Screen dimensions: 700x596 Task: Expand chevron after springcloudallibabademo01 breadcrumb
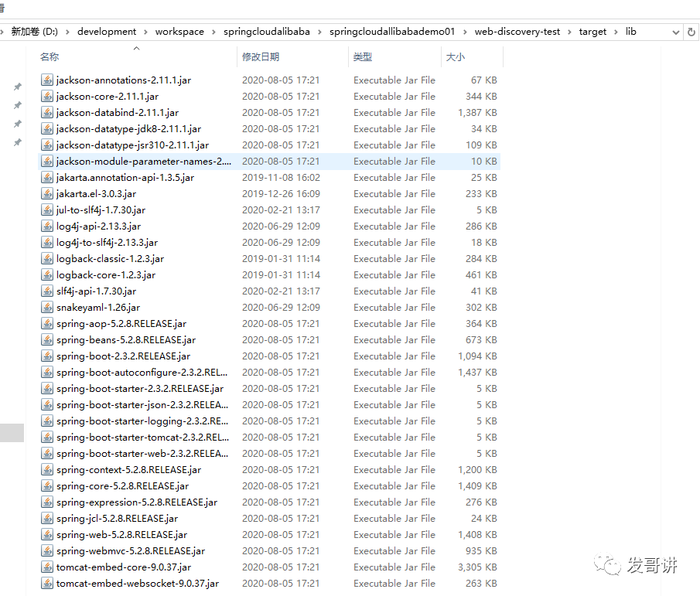465,32
